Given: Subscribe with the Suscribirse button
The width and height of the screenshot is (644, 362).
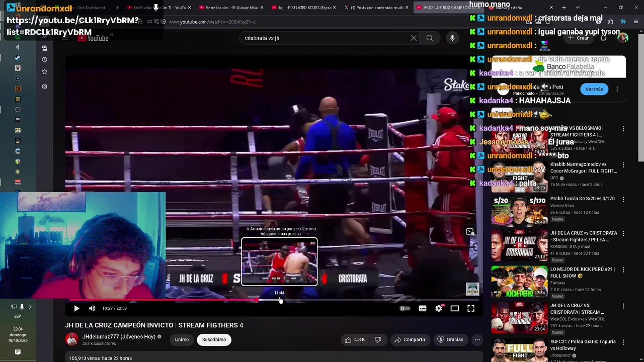Looking at the screenshot, I should click(214, 340).
